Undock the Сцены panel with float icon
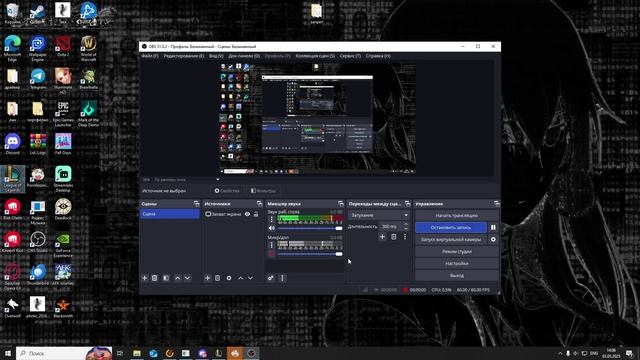 click(x=196, y=203)
